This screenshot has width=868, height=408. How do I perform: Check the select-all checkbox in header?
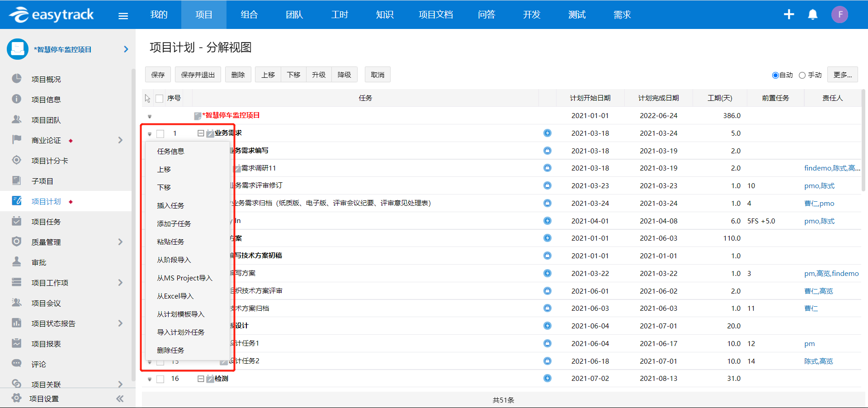pyautogui.click(x=160, y=98)
